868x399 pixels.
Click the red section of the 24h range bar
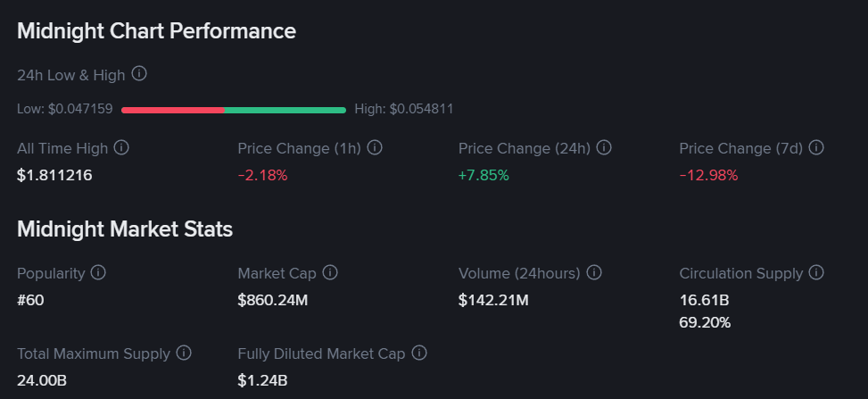pos(172,110)
